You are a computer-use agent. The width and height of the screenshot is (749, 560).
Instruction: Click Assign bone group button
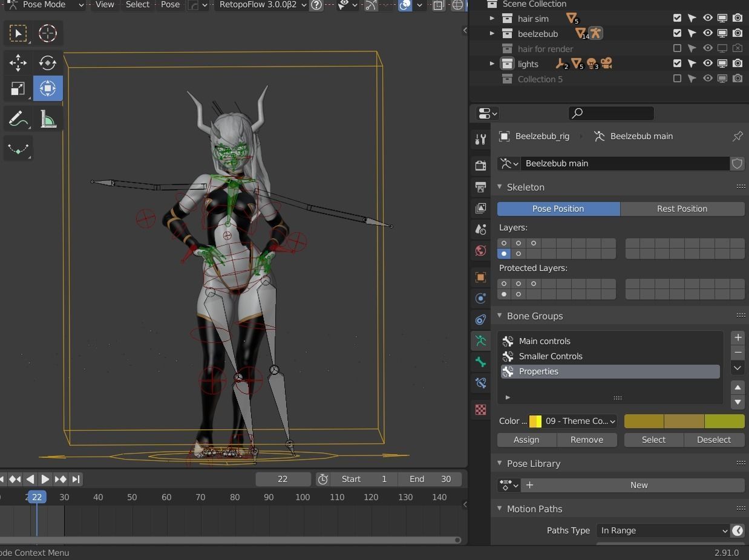click(x=526, y=440)
